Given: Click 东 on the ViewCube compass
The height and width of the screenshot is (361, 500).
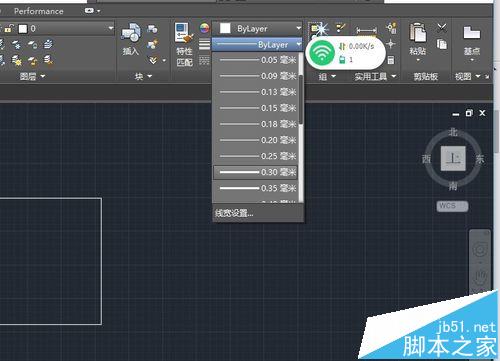Looking at the screenshot, I should pyautogui.click(x=480, y=159).
